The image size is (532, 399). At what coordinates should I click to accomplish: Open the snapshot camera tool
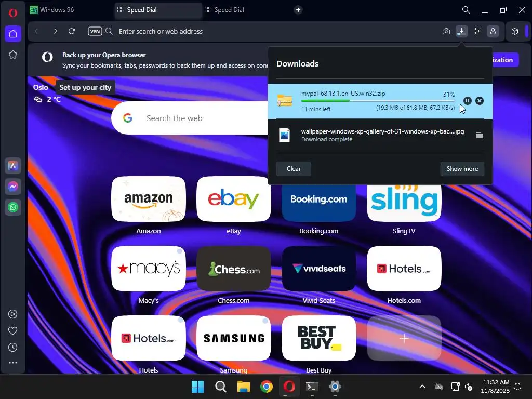446,31
